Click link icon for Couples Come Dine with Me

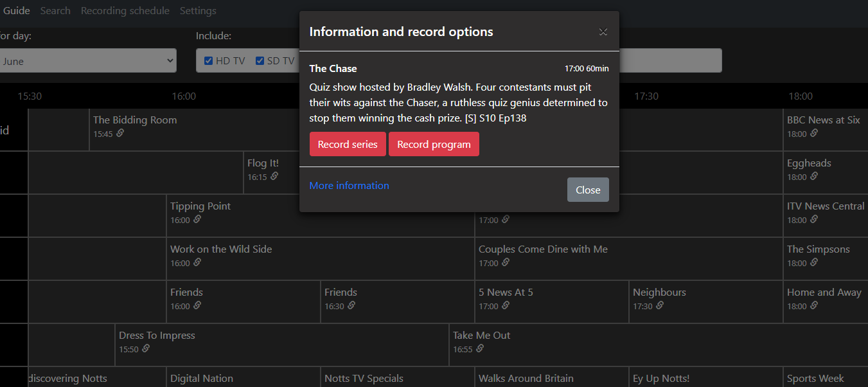506,263
